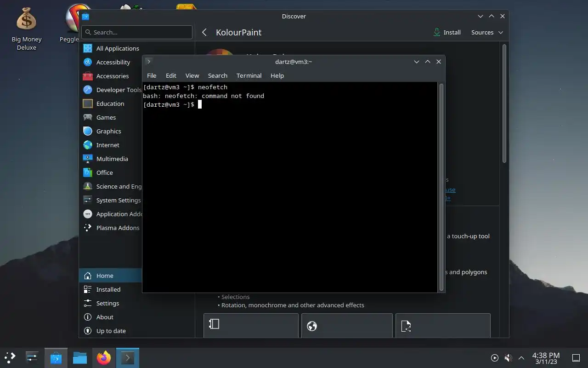Open the Terminal menu in Konsole
The width and height of the screenshot is (588, 368).
249,75
